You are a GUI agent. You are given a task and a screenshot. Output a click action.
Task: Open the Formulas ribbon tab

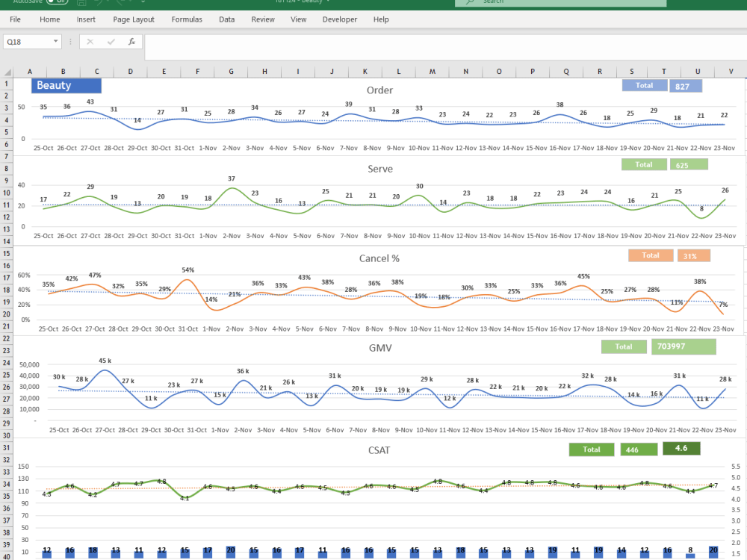click(187, 19)
